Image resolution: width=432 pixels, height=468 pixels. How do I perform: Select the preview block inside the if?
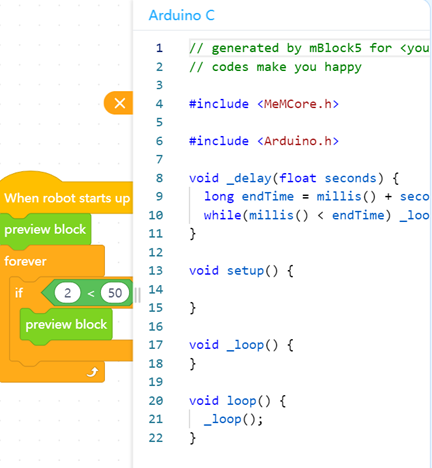(66, 325)
